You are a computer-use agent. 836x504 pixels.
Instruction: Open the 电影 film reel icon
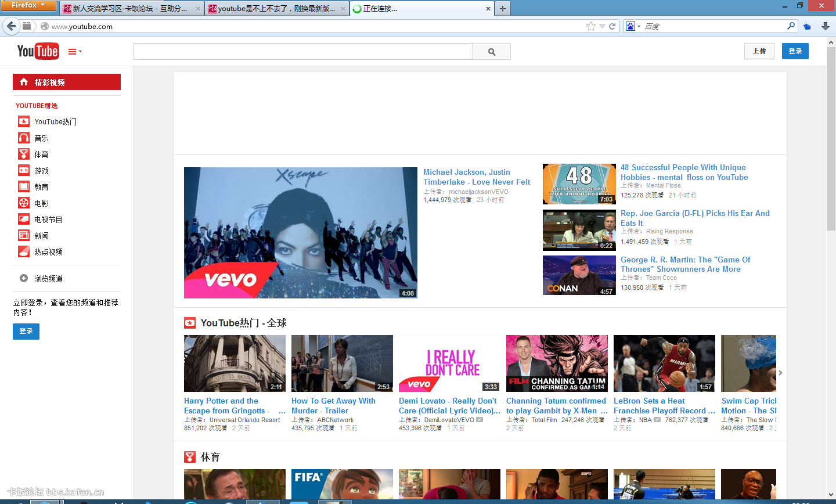click(24, 203)
